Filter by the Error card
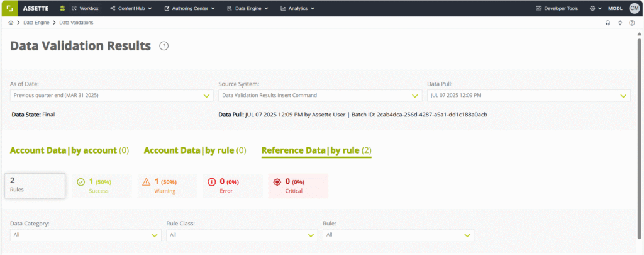Image resolution: width=644 pixels, height=255 pixels. (233, 186)
